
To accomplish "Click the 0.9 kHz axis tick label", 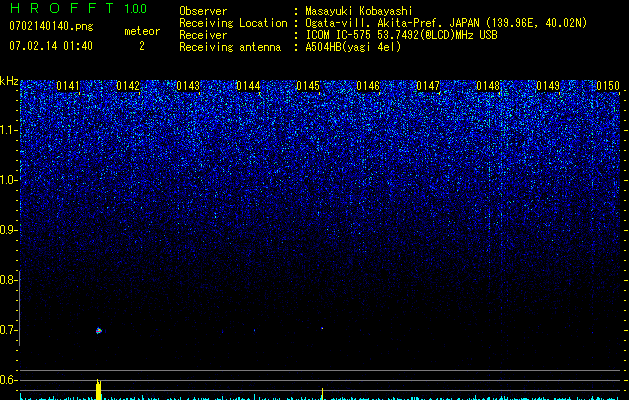I will (x=7, y=230).
